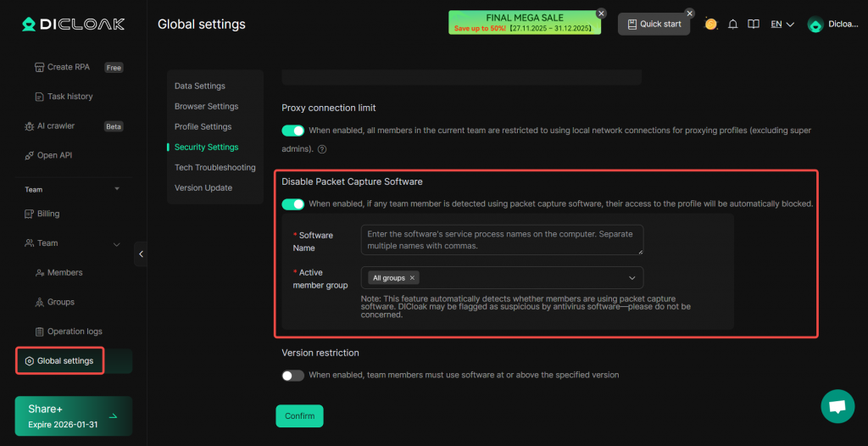868x446 pixels.
Task: Collapse the Team submenu in sidebar
Action: pos(116,243)
